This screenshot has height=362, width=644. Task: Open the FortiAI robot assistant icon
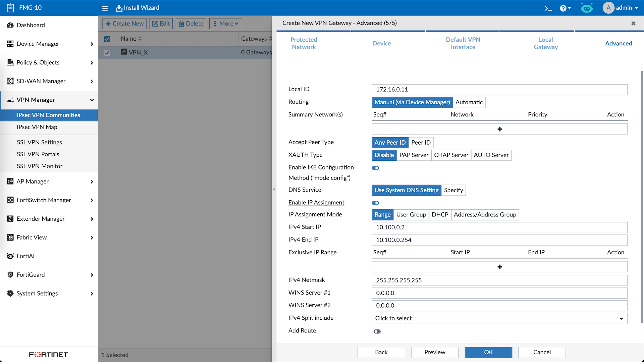pyautogui.click(x=586, y=8)
